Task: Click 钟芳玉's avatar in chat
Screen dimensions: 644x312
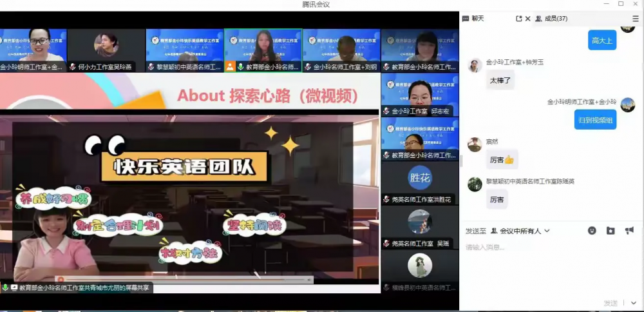Action: coord(475,65)
